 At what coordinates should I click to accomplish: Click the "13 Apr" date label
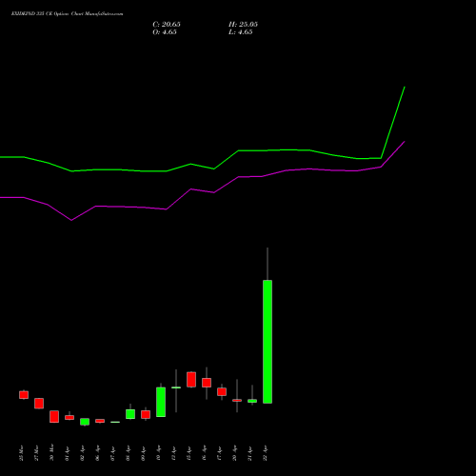[x=173, y=453]
